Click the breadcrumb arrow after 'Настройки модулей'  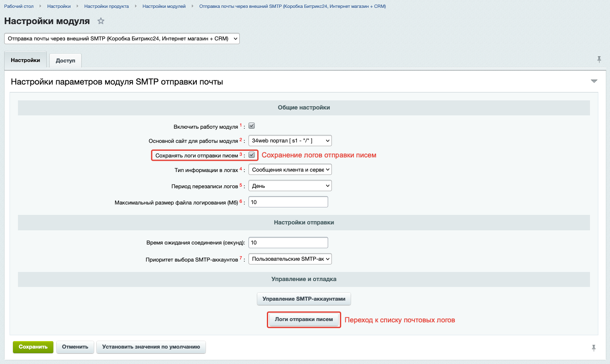click(x=192, y=6)
